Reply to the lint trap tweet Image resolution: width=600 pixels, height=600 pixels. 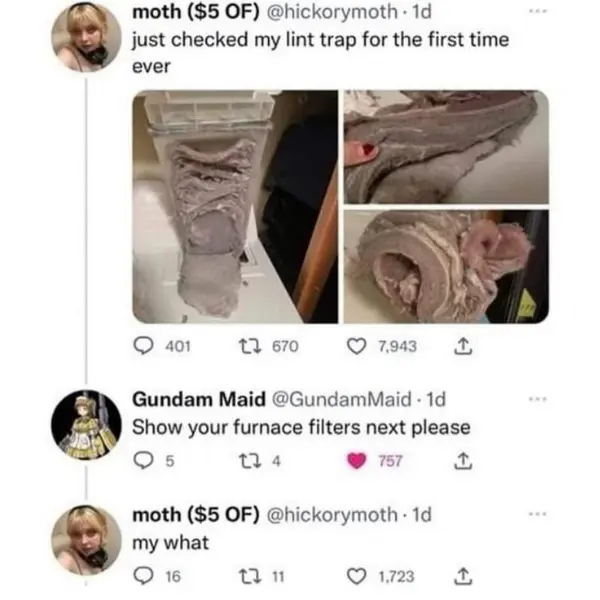[x=143, y=347]
